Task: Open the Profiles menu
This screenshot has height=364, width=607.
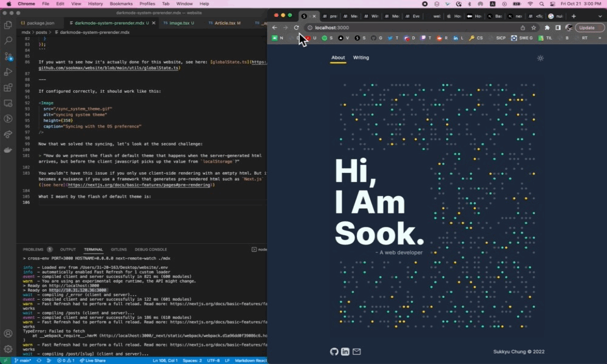Action: [x=147, y=4]
